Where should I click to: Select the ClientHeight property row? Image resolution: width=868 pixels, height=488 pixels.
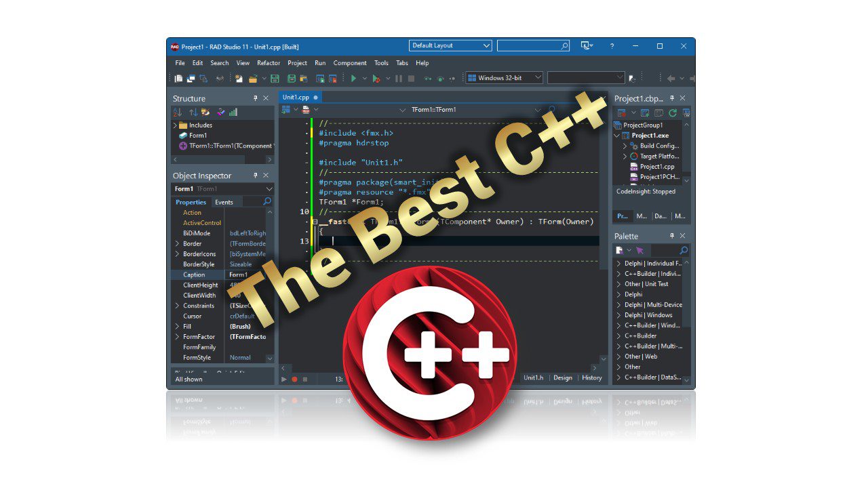click(218, 285)
